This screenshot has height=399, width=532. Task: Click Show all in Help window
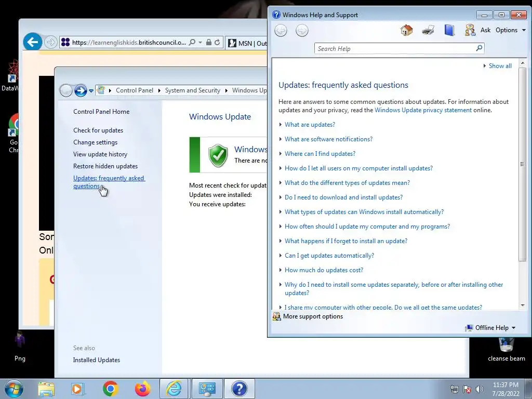point(500,66)
